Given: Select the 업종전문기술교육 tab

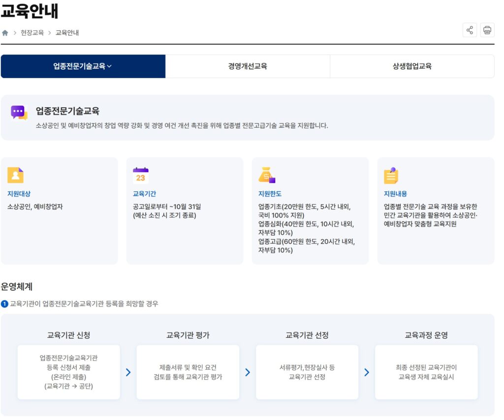Looking at the screenshot, I should coord(83,66).
